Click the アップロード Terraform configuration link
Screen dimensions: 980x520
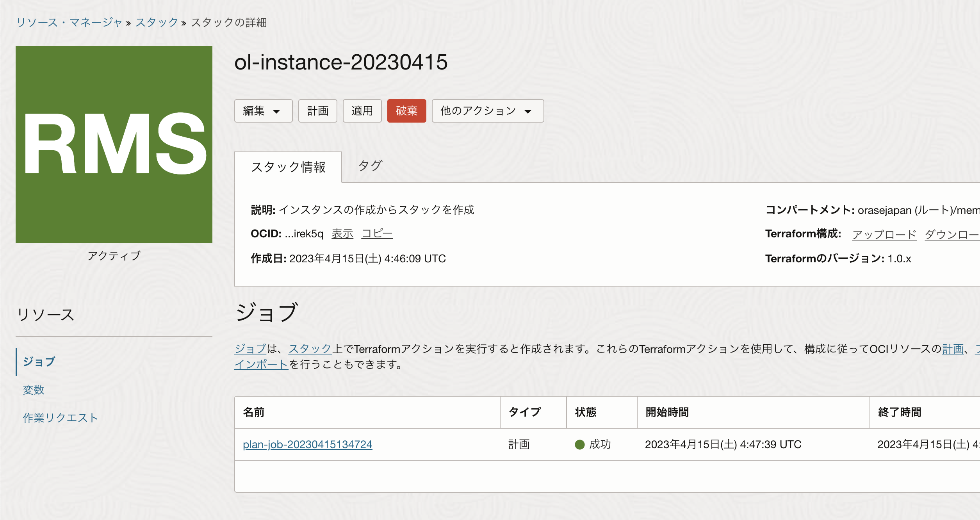(x=884, y=234)
